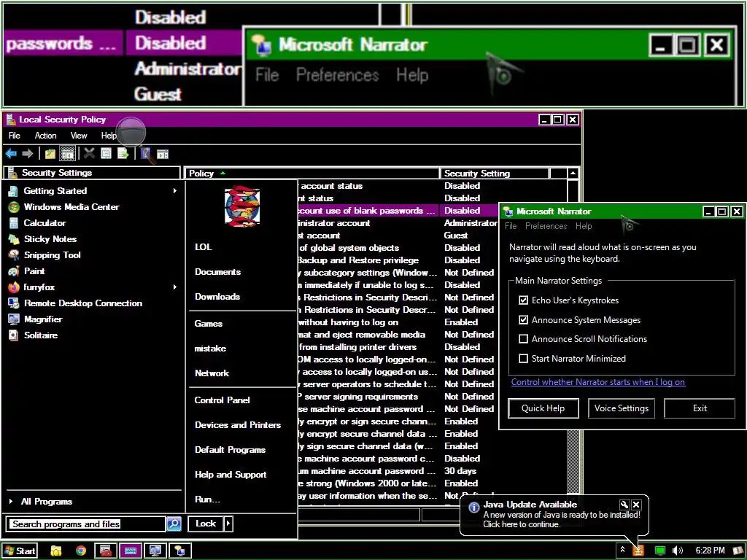Click in Search programs and files field
This screenshot has width=747, height=560.
tap(86, 524)
